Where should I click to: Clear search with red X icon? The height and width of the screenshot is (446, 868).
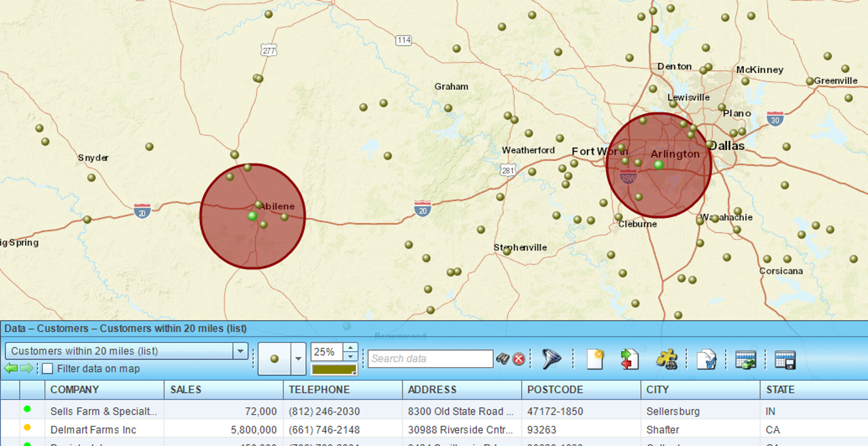pyautogui.click(x=519, y=359)
